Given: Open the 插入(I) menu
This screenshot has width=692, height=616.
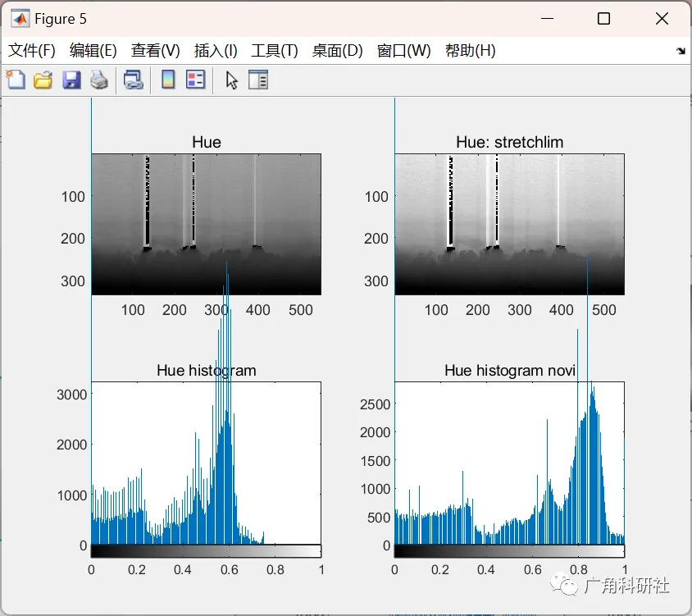Looking at the screenshot, I should pyautogui.click(x=216, y=50).
